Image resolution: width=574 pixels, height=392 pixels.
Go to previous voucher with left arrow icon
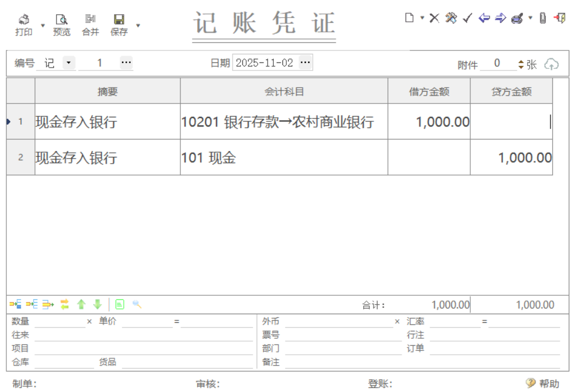[x=484, y=18]
